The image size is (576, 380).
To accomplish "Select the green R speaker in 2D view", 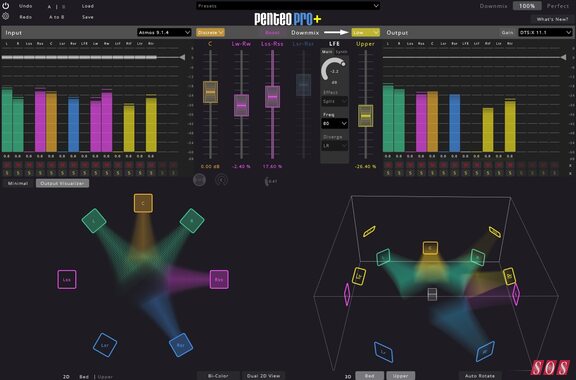I will [192, 221].
